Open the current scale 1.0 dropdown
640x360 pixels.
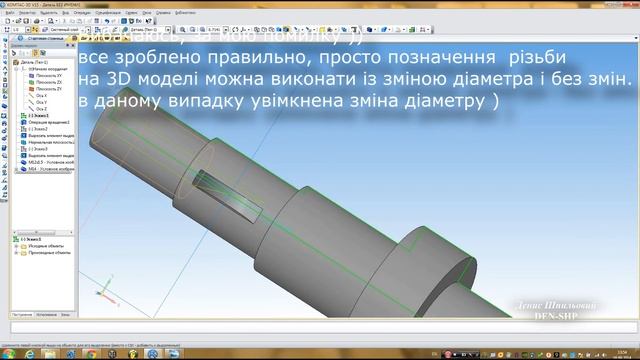pos(28,30)
